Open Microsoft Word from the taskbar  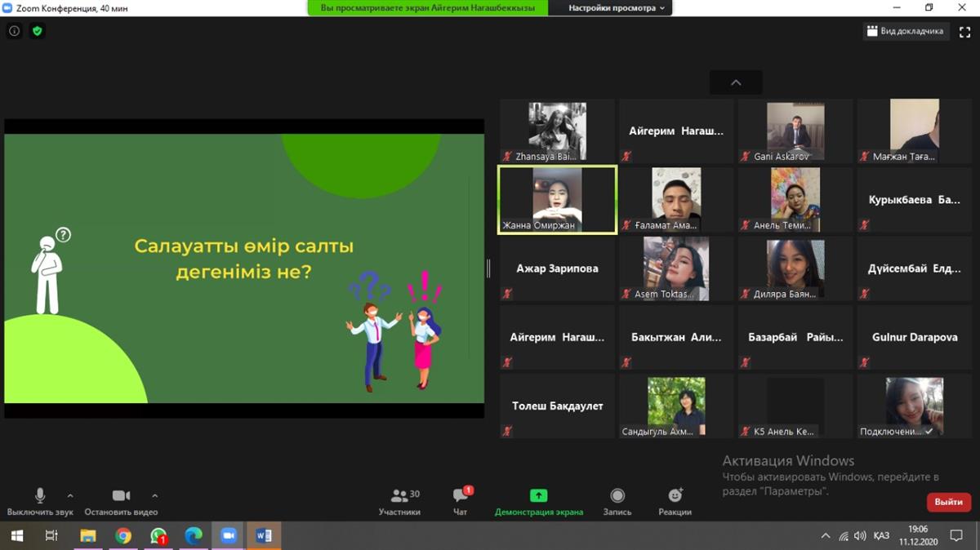pyautogui.click(x=263, y=536)
